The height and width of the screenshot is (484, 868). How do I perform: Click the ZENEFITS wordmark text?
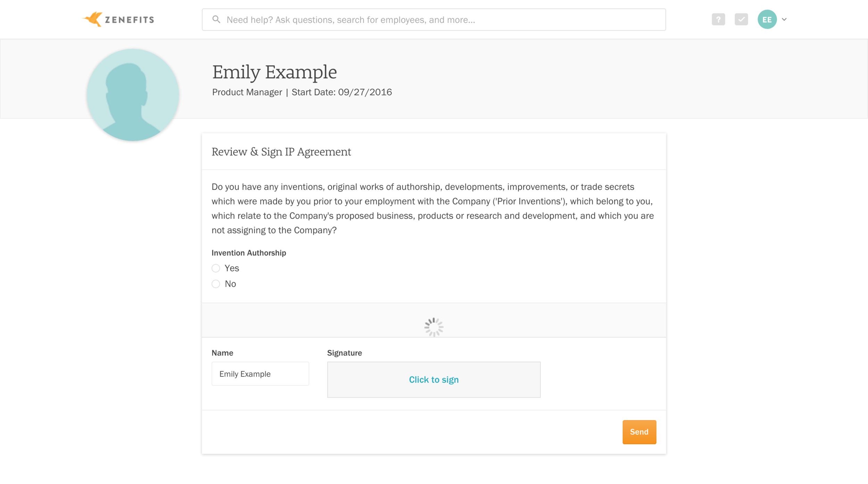tap(130, 20)
